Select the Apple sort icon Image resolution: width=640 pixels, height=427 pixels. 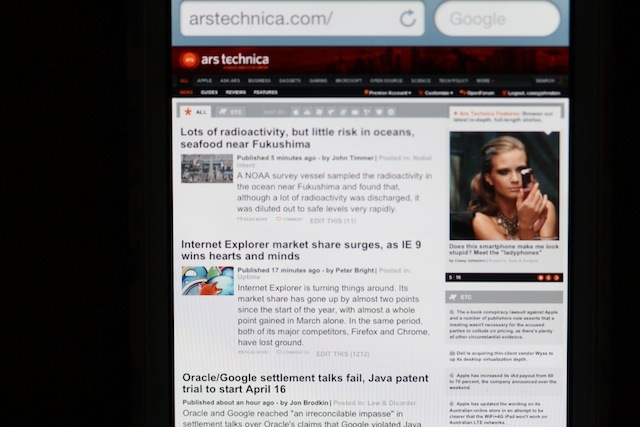click(x=296, y=112)
